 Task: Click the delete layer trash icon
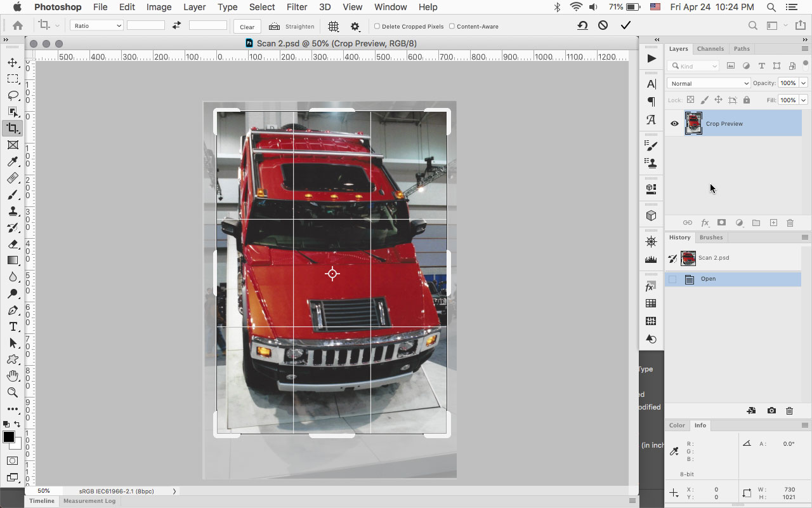(x=790, y=223)
